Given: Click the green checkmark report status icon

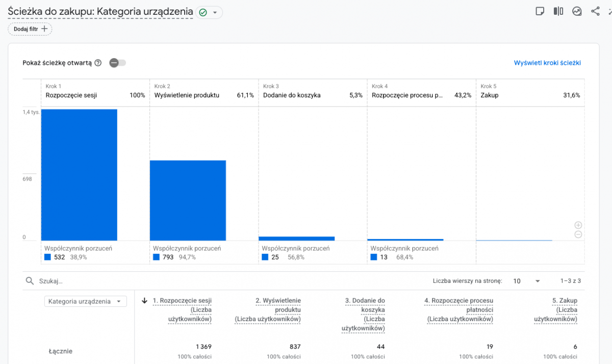Looking at the screenshot, I should [203, 13].
